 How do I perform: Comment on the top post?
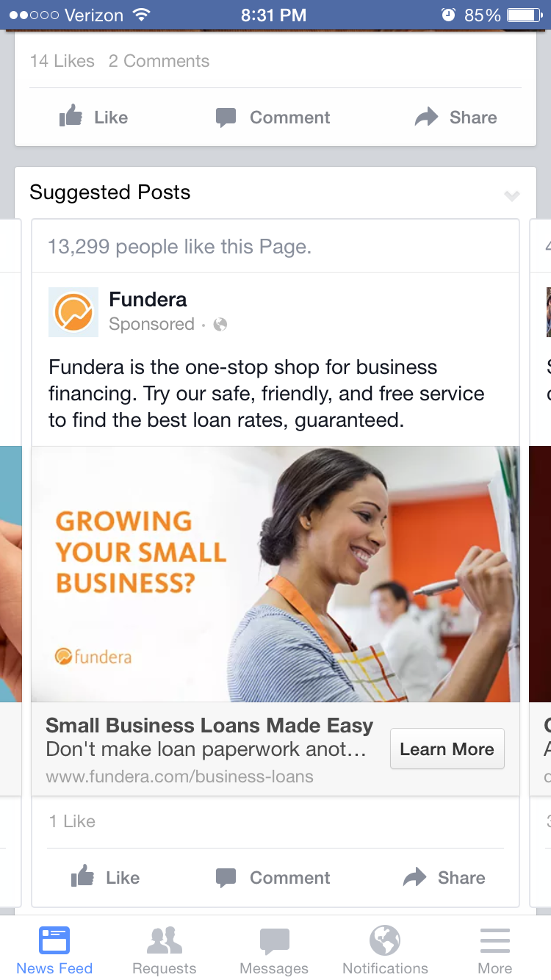click(x=273, y=117)
